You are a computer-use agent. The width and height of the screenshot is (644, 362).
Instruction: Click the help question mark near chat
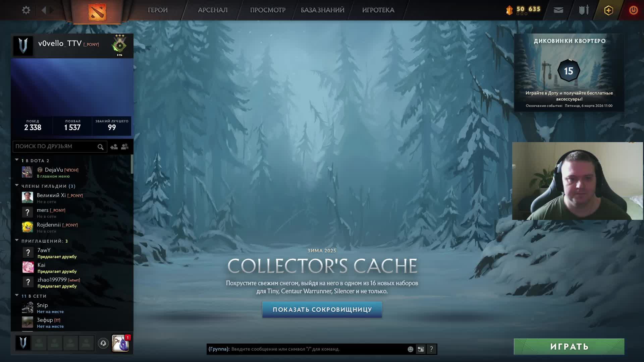coord(431,349)
